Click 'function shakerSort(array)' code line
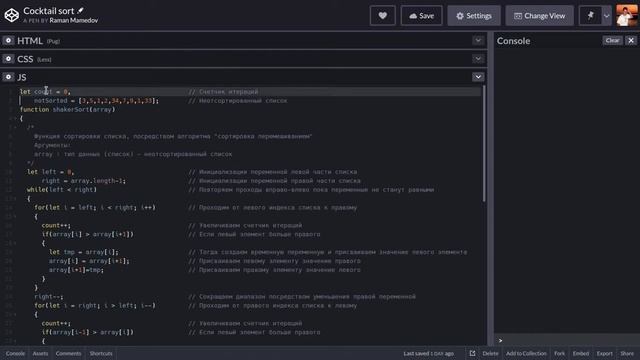The image size is (640, 360). [67, 109]
